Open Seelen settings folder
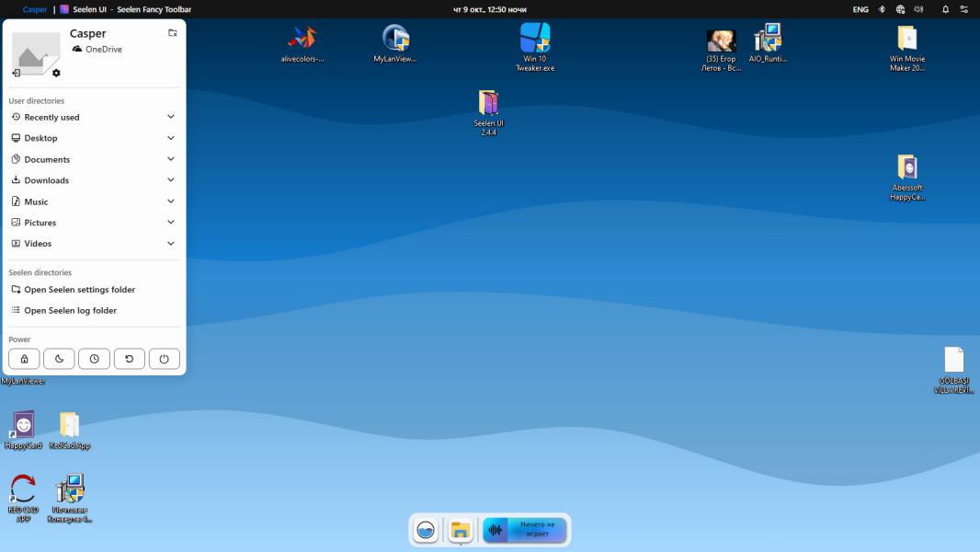Screen dimensions: 980x552 click(79, 290)
